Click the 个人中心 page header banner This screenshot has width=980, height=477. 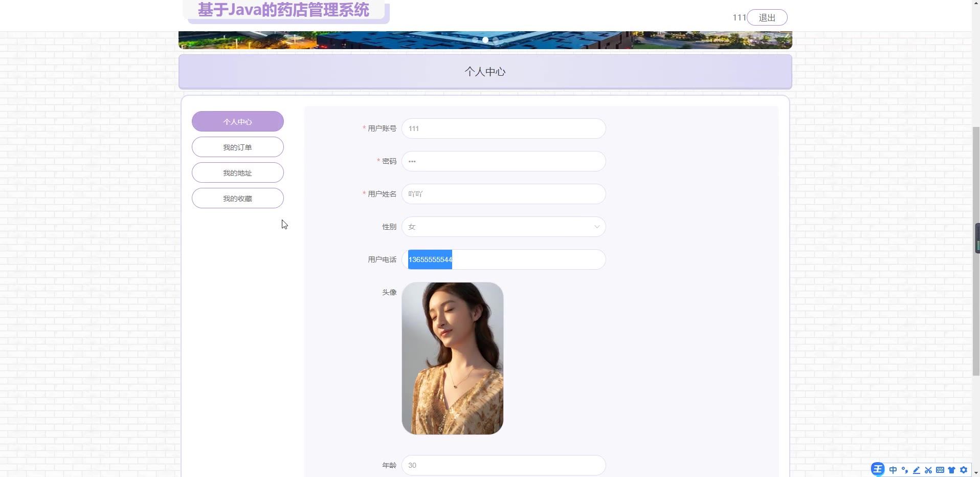(x=485, y=72)
